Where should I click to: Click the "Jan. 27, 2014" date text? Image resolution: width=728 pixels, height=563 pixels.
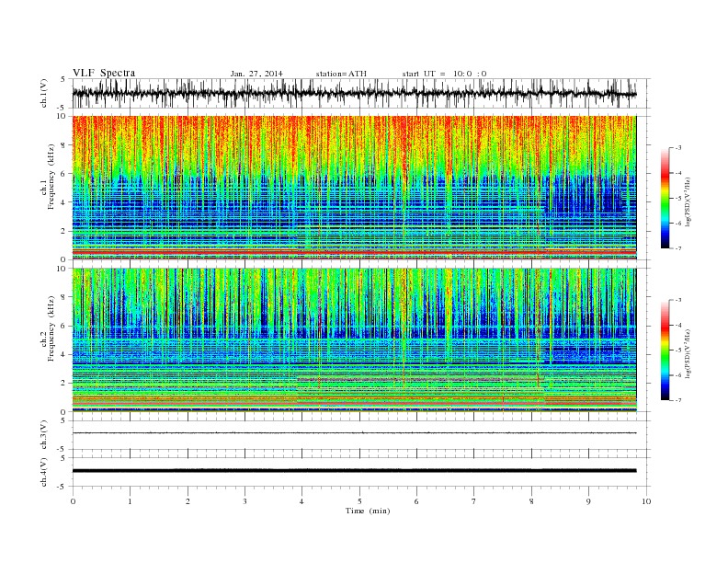click(x=256, y=74)
